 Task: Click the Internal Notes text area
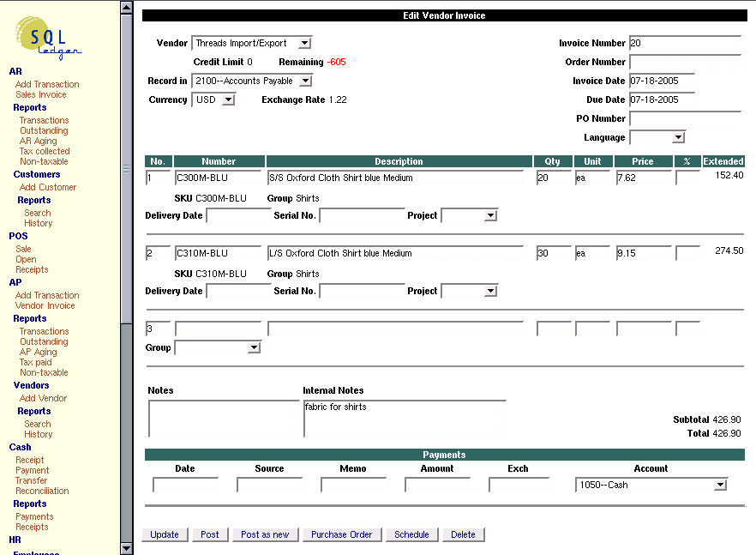405,419
